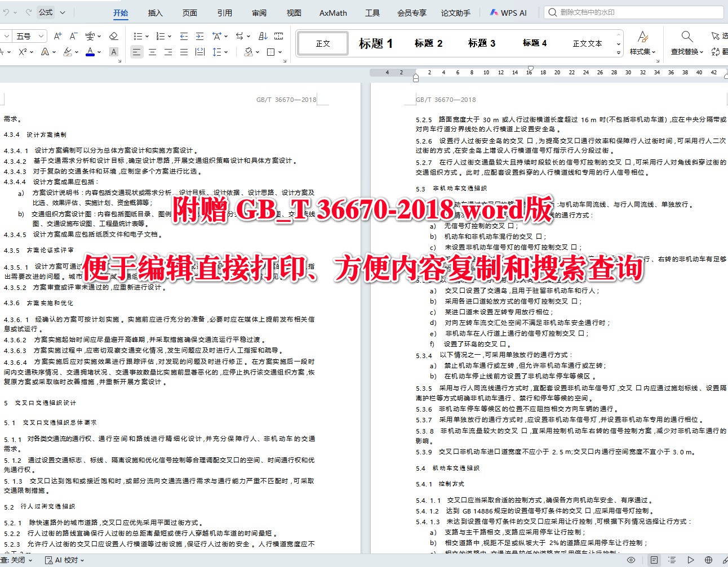Click the increase indent icon

pyautogui.click(x=199, y=36)
